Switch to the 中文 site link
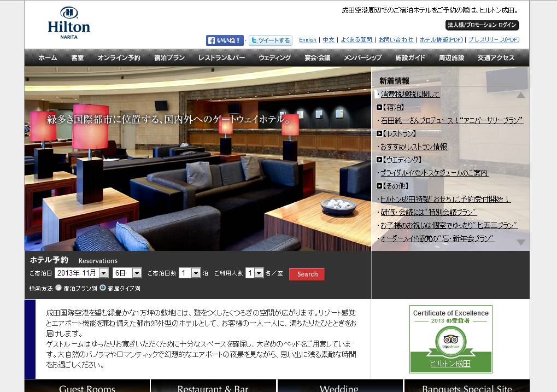Viewport: 557px width, 392px height. (x=329, y=40)
